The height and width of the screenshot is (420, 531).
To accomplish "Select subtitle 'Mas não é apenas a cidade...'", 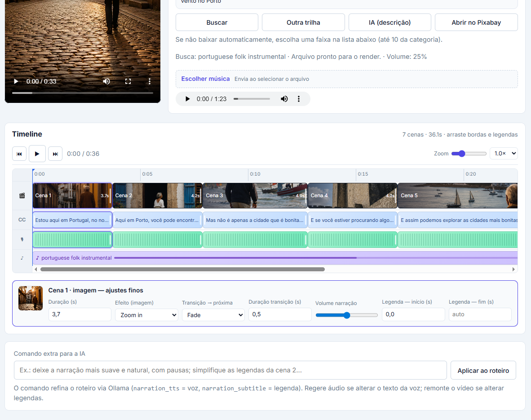I will coord(255,220).
